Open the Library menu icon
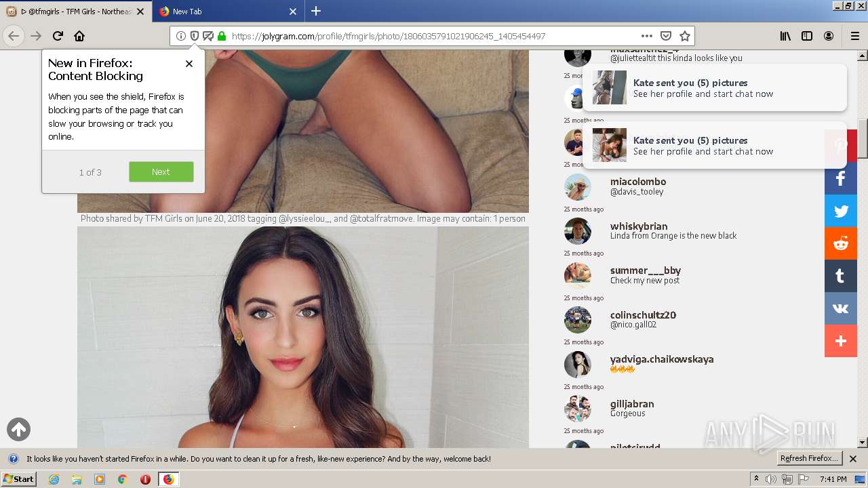The width and height of the screenshot is (868, 488). pos(785,36)
